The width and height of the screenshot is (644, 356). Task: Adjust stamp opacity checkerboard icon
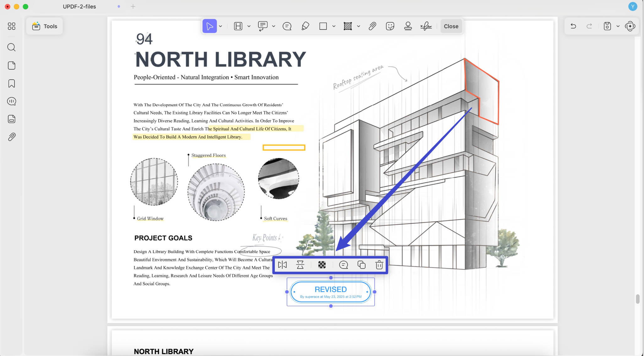point(322,265)
